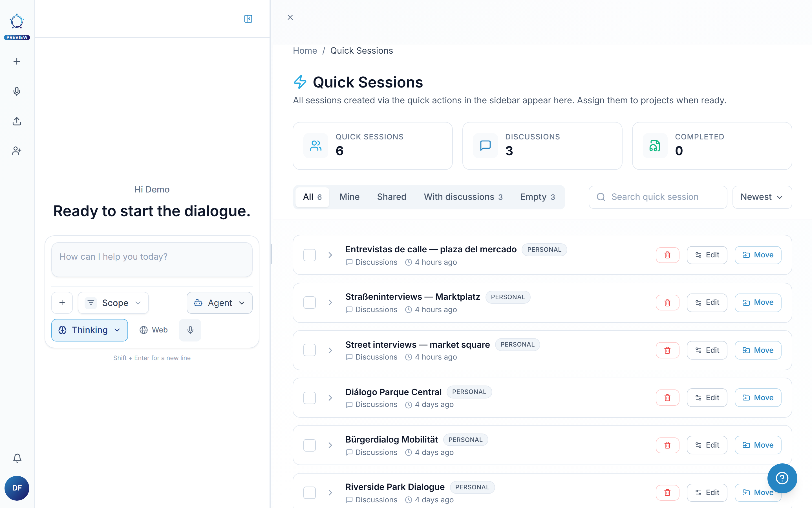The height and width of the screenshot is (508, 812).
Task: Collapse the chat panel icon
Action: [x=248, y=19]
